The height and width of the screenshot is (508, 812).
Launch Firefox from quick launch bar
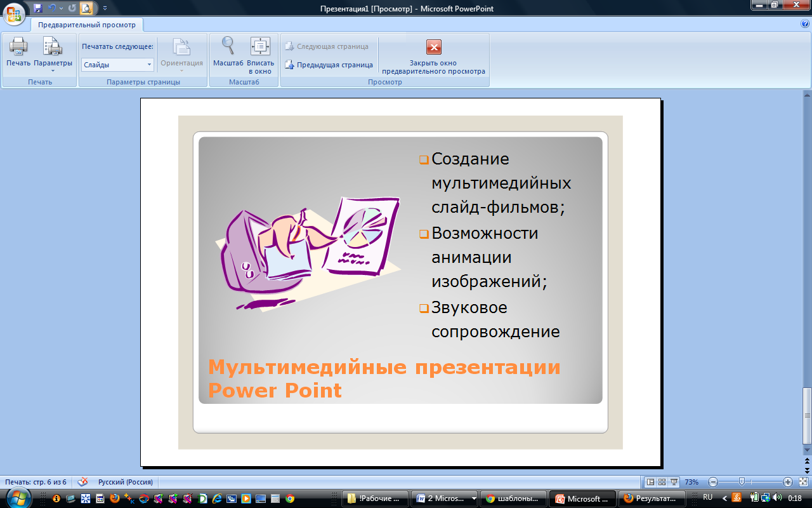114,498
